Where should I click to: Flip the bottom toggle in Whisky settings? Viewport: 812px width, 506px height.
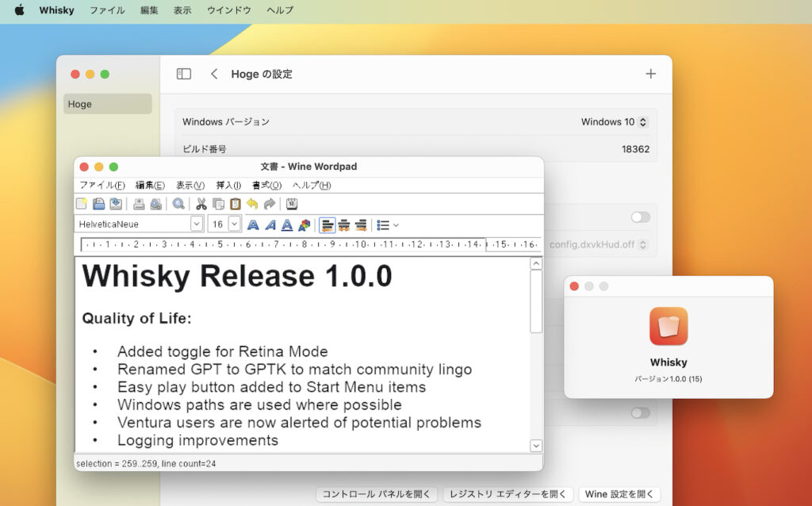[x=641, y=413]
